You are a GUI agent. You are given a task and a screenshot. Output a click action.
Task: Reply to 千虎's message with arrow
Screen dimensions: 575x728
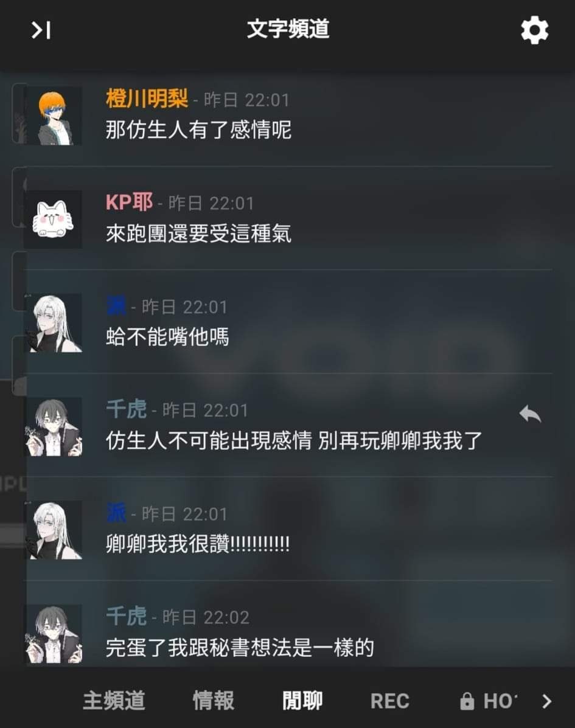pos(531,414)
